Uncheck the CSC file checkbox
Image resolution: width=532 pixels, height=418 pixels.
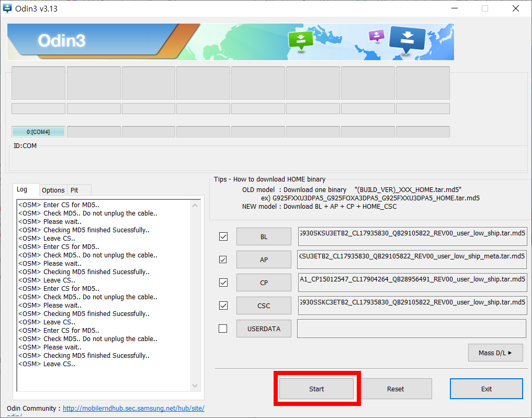pyautogui.click(x=223, y=306)
